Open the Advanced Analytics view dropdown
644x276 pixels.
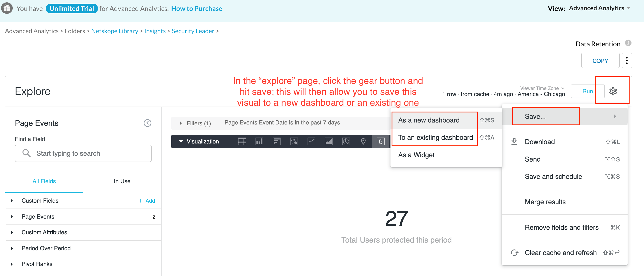pos(599,8)
